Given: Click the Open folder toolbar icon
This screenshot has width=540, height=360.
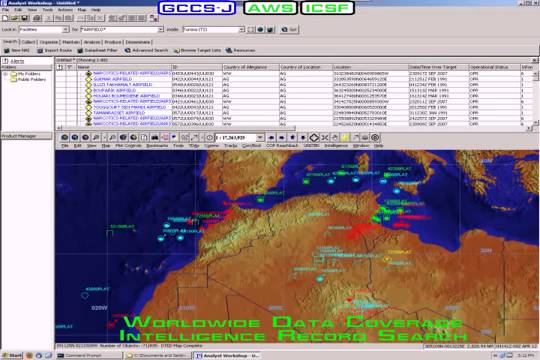Looking at the screenshot, I should pos(14,18).
